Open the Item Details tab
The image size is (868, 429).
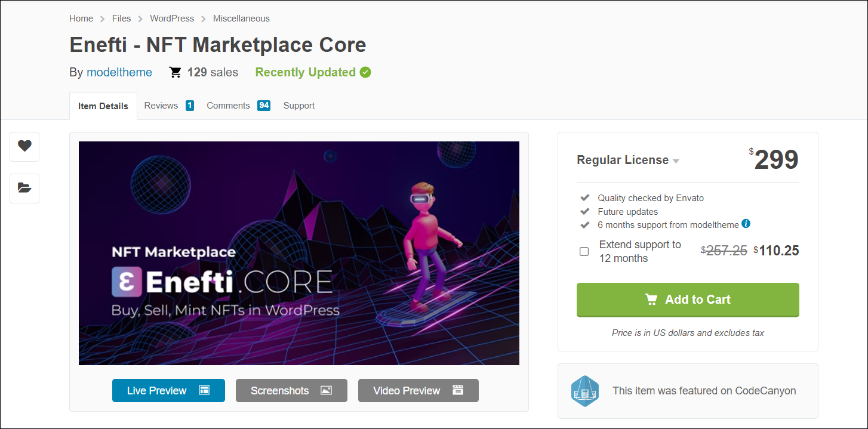pos(103,106)
